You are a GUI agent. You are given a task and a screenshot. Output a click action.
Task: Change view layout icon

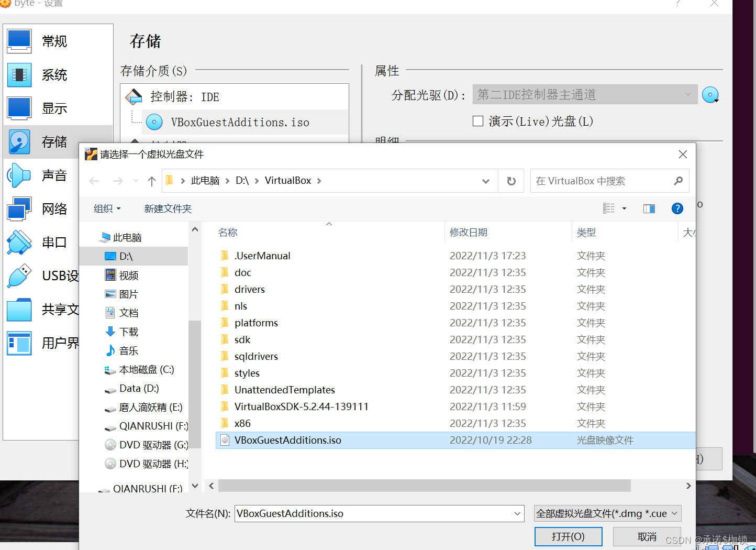click(x=609, y=208)
